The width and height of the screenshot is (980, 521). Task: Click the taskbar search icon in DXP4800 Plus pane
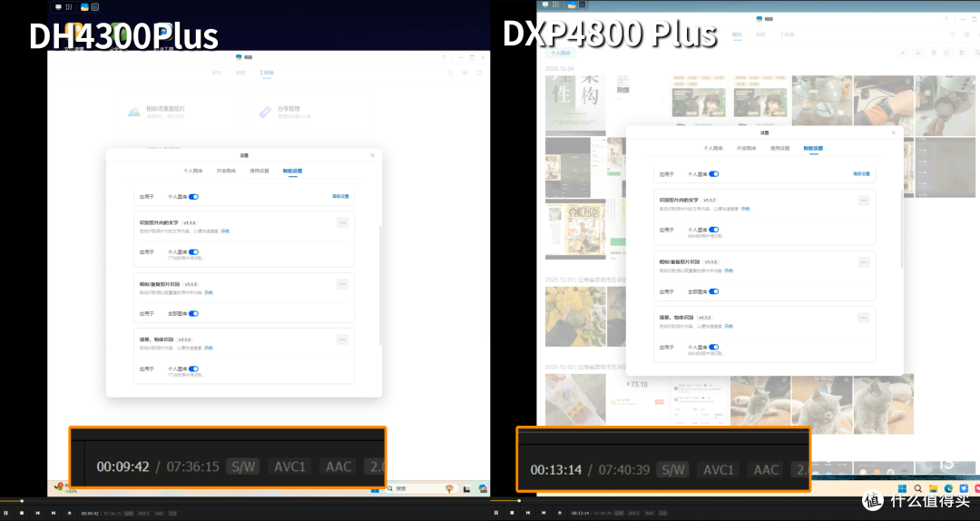point(917,488)
